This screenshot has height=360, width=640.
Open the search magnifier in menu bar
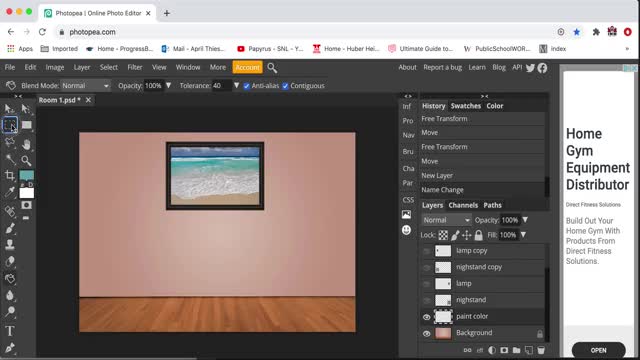(x=272, y=68)
